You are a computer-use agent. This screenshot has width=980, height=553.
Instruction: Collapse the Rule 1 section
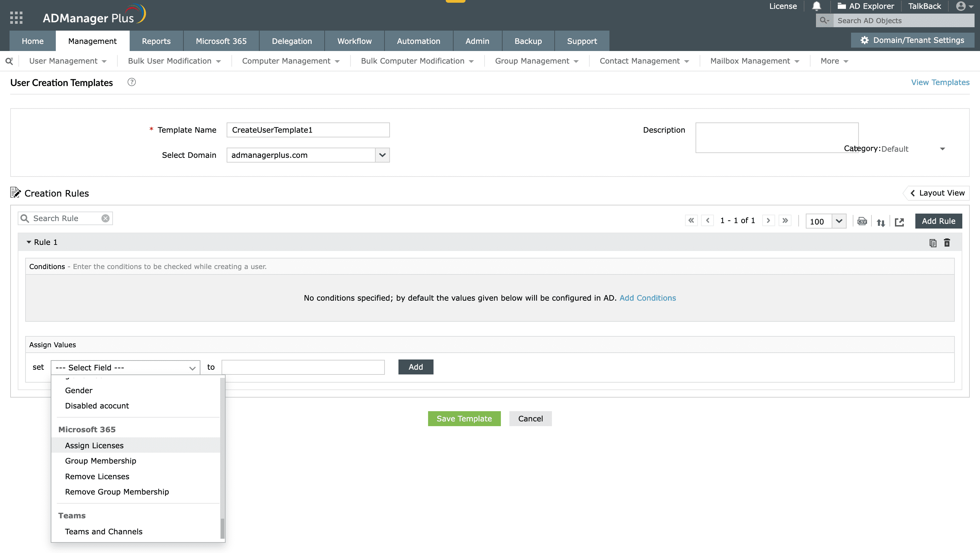[x=29, y=242]
